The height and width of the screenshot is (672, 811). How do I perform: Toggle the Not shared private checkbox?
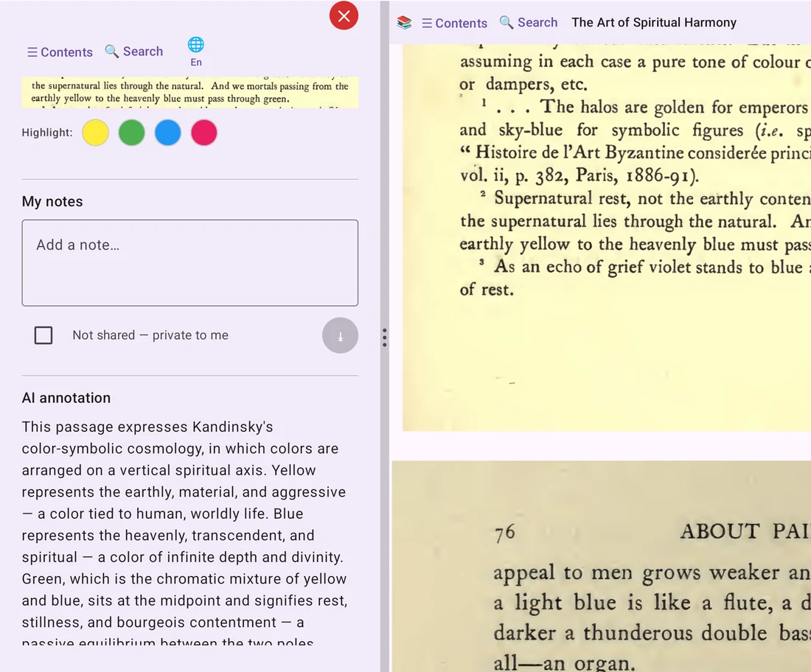(x=43, y=335)
